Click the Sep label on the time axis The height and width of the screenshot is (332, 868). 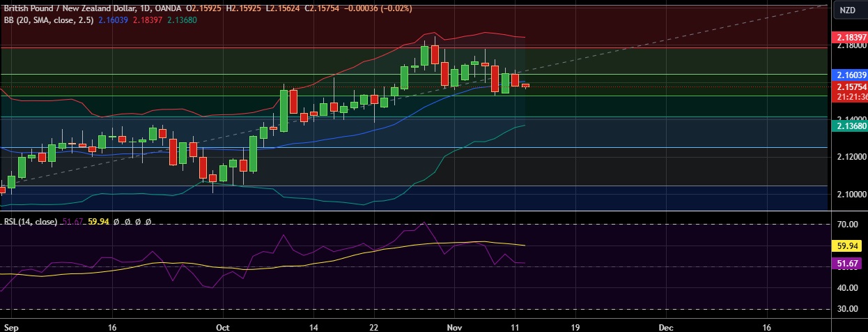[10, 326]
